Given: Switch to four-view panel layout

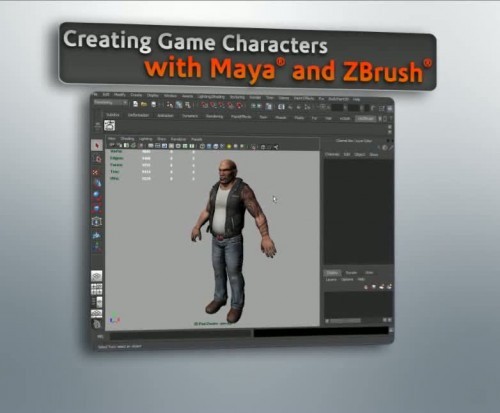Looking at the screenshot, I should (x=97, y=289).
